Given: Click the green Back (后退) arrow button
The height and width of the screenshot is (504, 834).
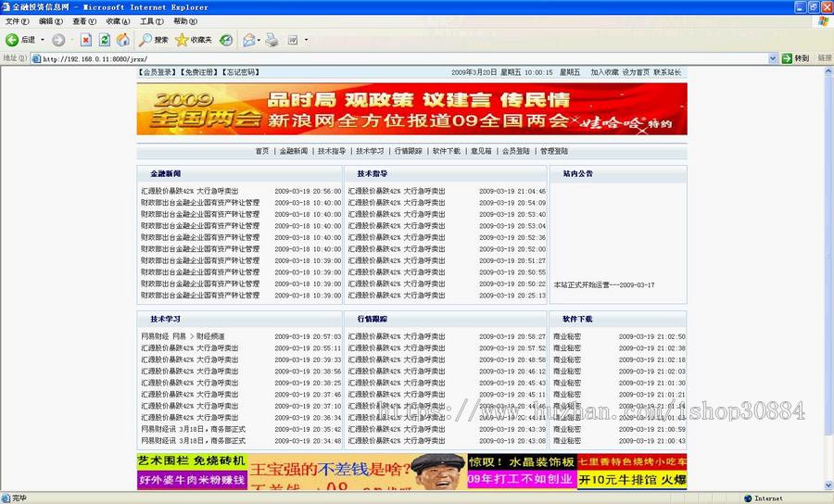Looking at the screenshot, I should pyautogui.click(x=12, y=40).
